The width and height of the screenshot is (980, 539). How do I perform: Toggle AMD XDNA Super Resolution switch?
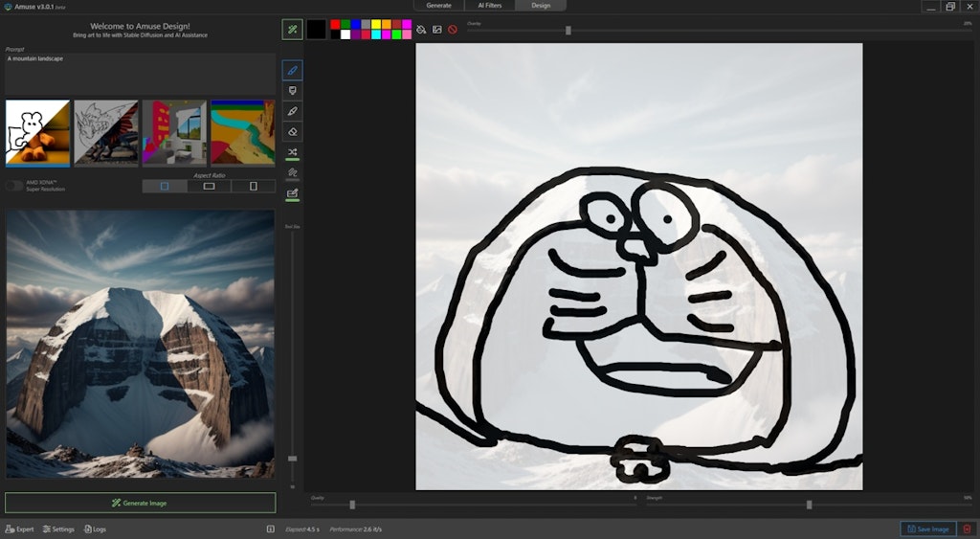point(14,186)
